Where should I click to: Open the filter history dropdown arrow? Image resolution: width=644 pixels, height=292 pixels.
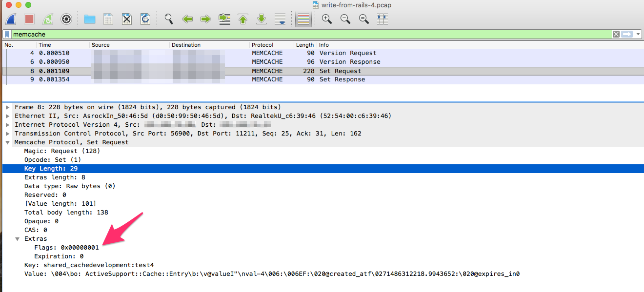point(638,34)
